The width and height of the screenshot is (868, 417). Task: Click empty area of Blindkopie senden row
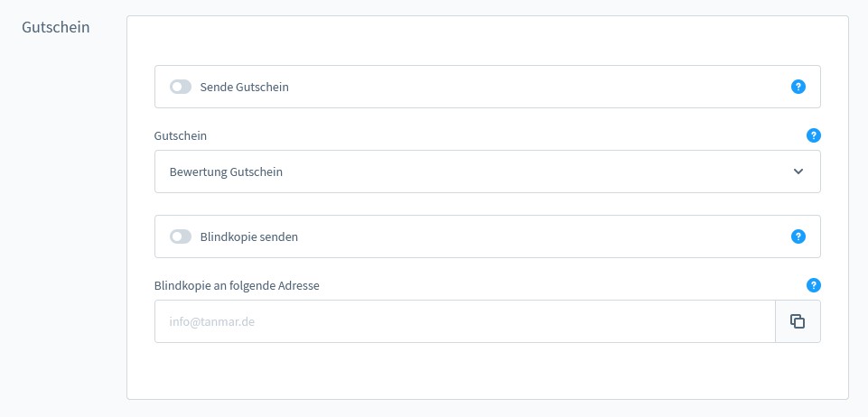(x=542, y=236)
